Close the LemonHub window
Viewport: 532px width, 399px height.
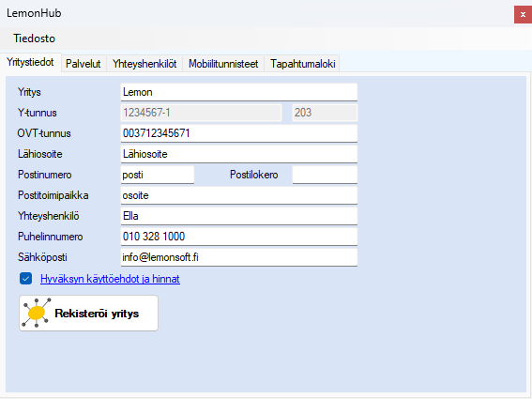point(523,15)
